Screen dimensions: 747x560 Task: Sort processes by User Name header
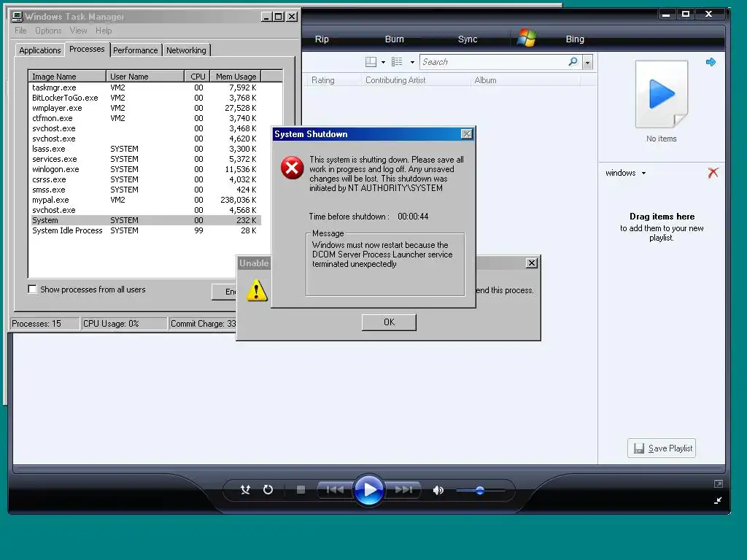(145, 76)
